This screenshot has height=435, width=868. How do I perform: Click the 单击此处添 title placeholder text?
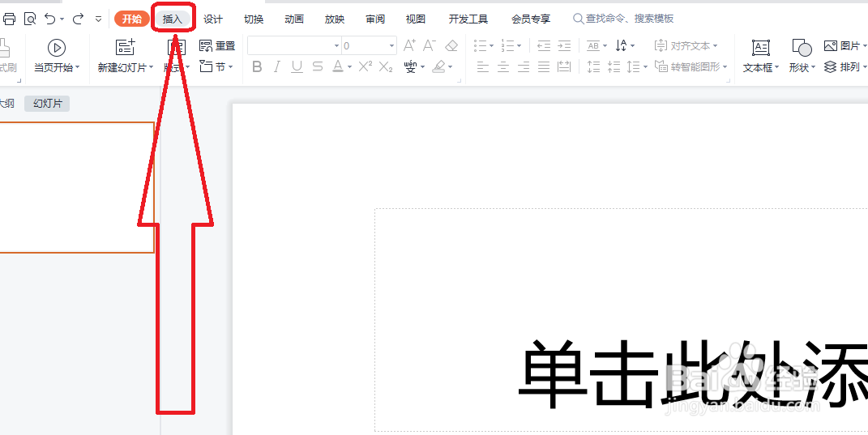[692, 374]
